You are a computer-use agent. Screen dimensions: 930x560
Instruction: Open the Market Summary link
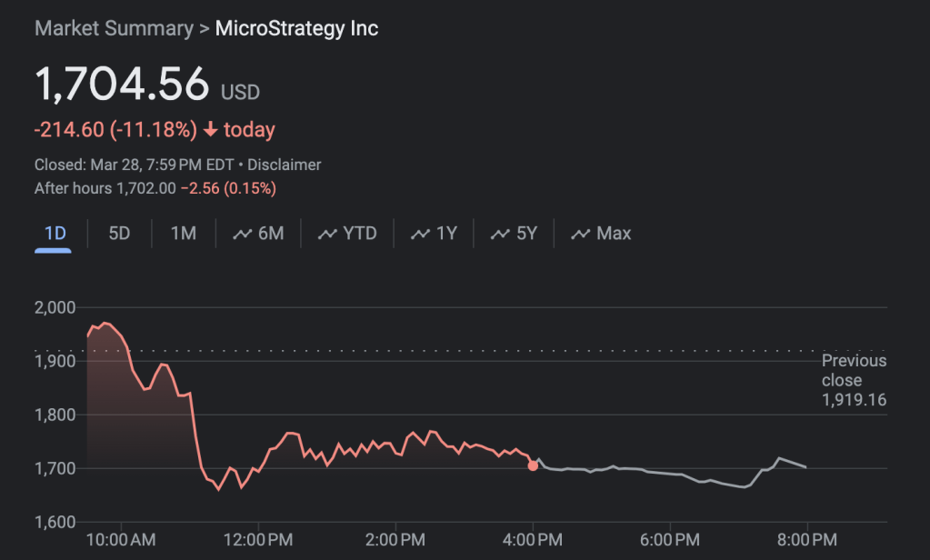coord(114,28)
